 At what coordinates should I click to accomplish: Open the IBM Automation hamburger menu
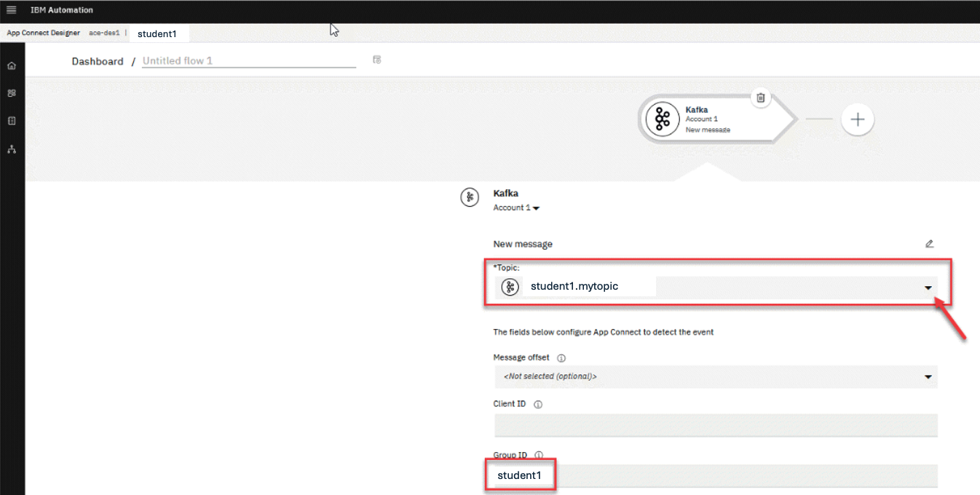coord(11,10)
